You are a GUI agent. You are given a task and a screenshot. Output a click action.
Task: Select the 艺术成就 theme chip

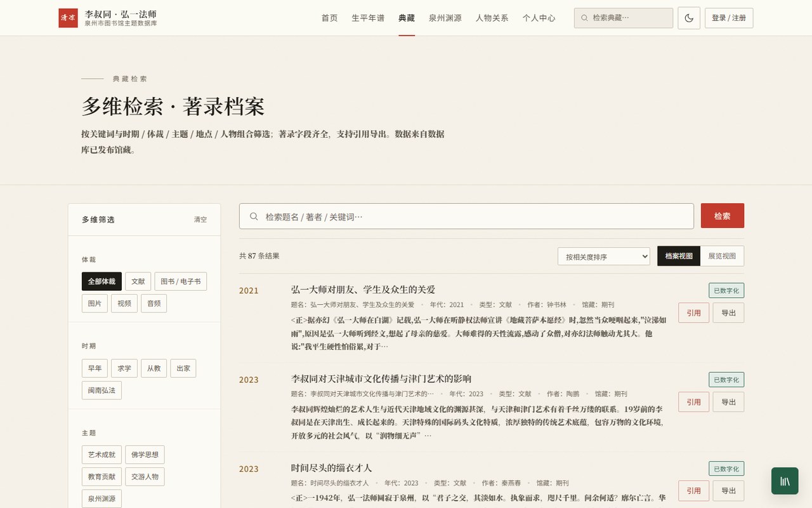point(101,455)
